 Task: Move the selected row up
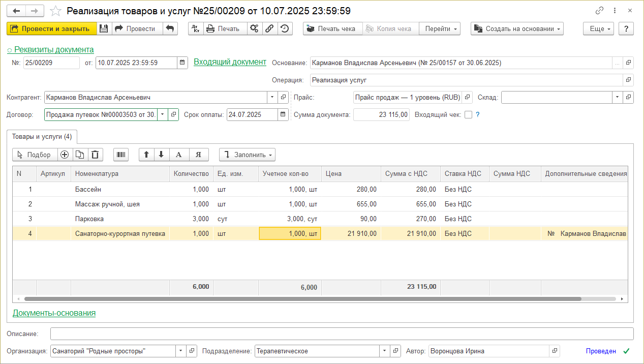[x=146, y=155]
